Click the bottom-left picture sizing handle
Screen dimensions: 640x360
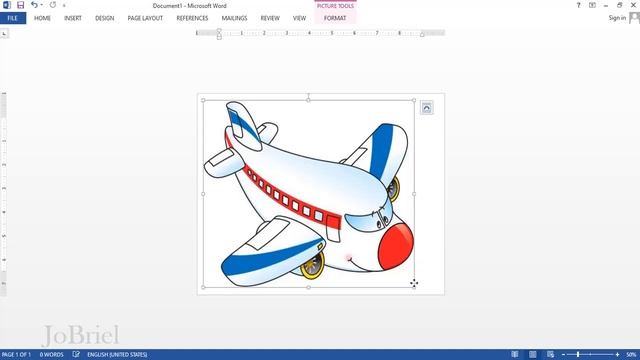pos(203,287)
